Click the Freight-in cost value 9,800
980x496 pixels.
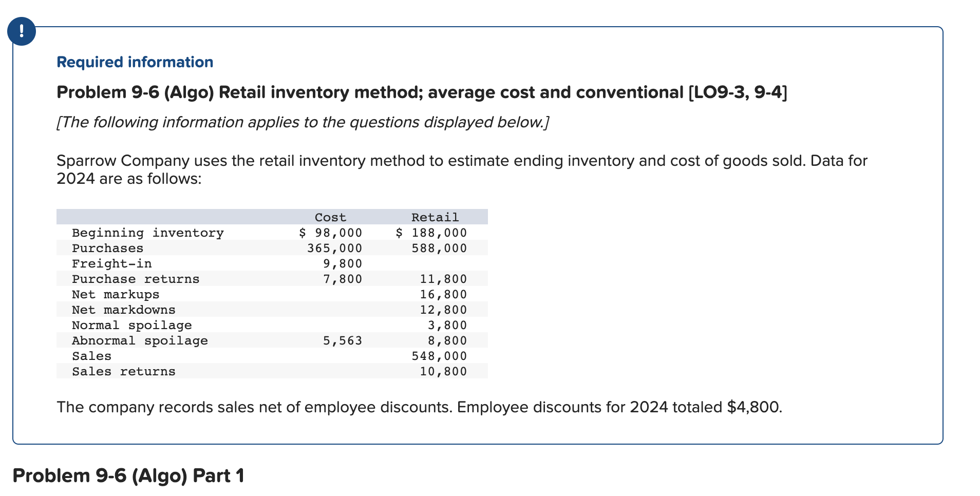[342, 263]
